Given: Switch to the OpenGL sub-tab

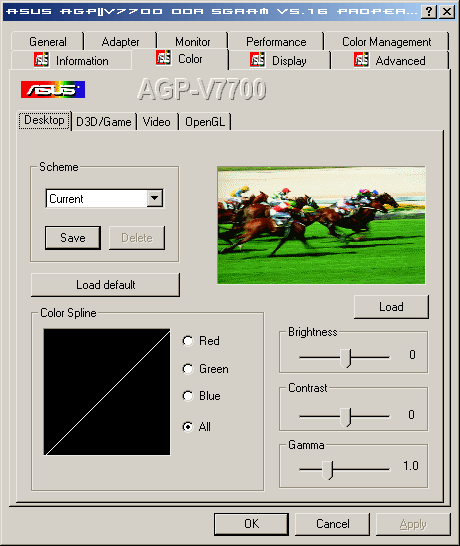Looking at the screenshot, I should coord(205,122).
